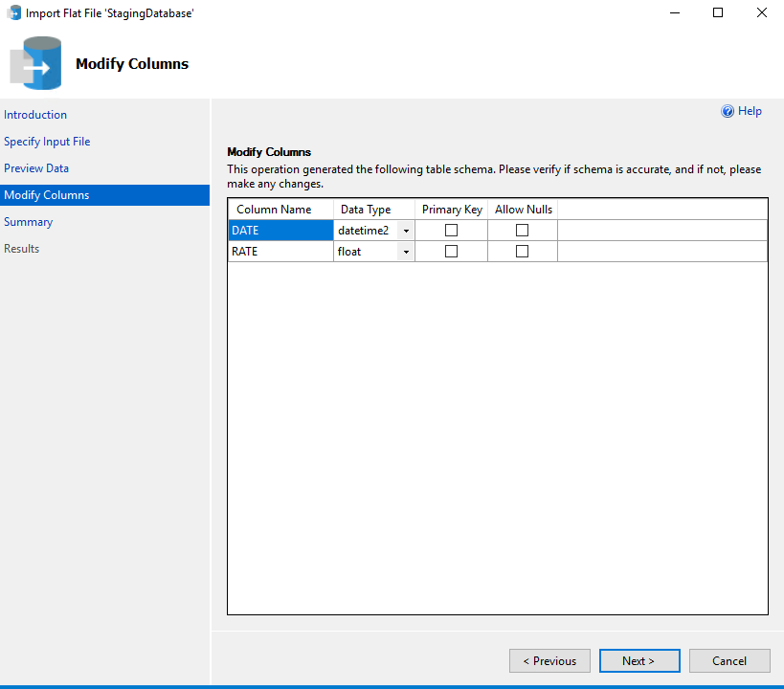This screenshot has width=784, height=689.
Task: Click the Next button
Action: [x=639, y=661]
